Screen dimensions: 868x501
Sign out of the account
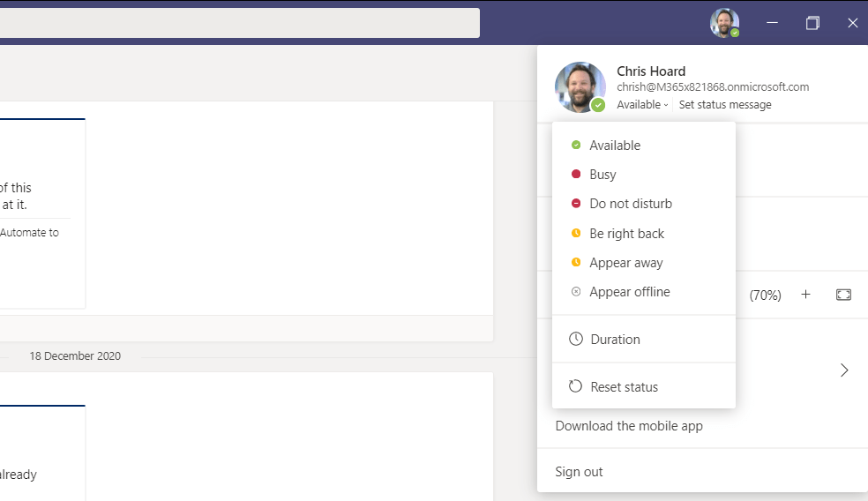[579, 472]
